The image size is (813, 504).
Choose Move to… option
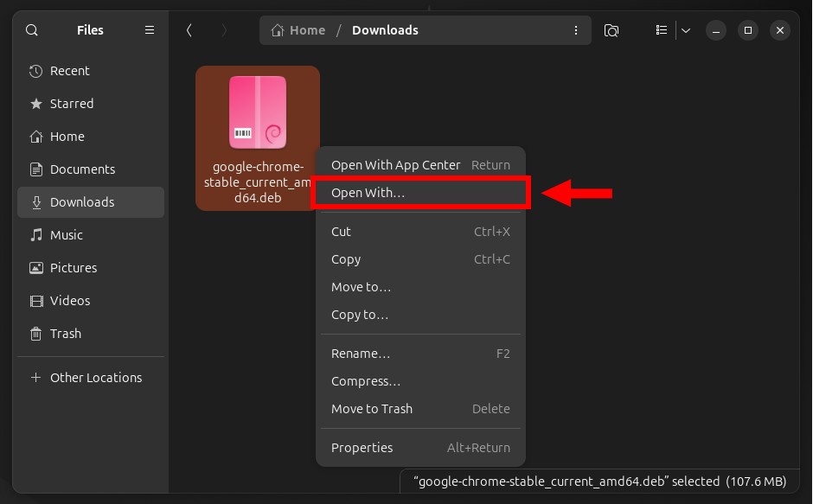(420, 287)
